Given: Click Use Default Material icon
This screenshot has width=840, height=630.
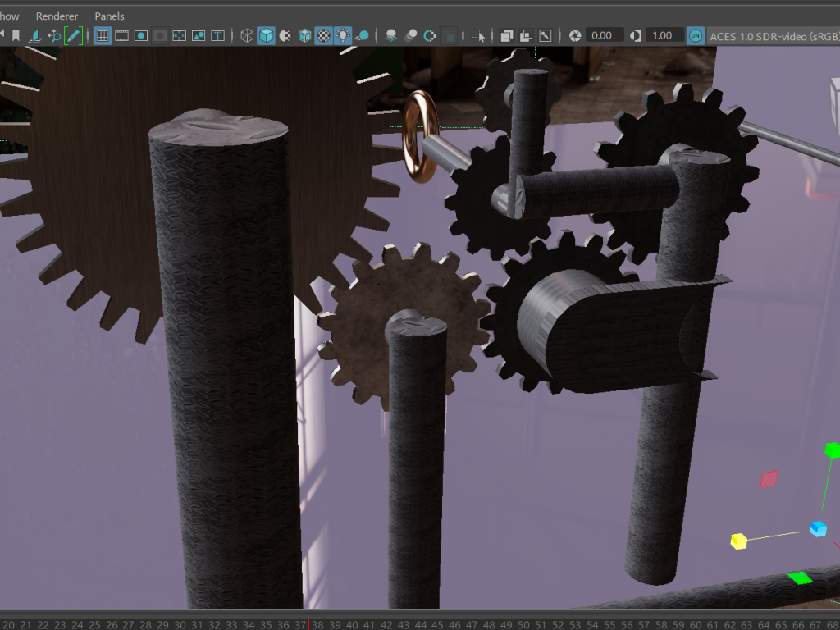Looking at the screenshot, I should click(x=285, y=36).
